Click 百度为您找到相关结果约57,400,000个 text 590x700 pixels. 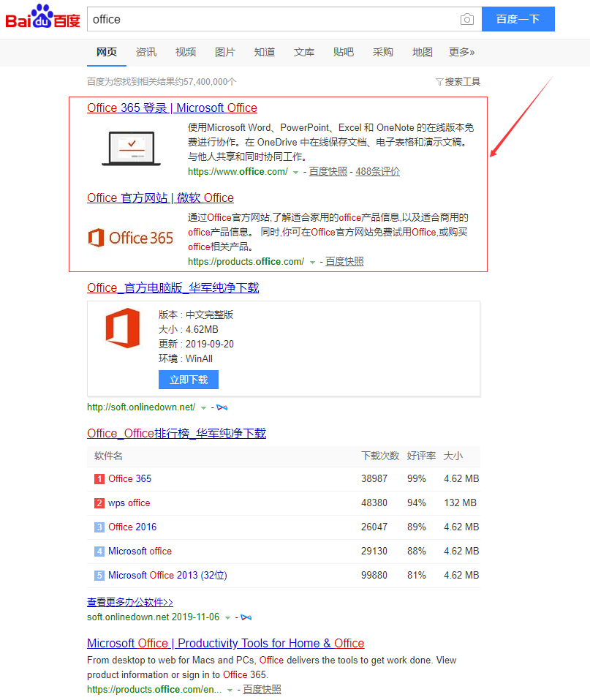pyautogui.click(x=162, y=82)
